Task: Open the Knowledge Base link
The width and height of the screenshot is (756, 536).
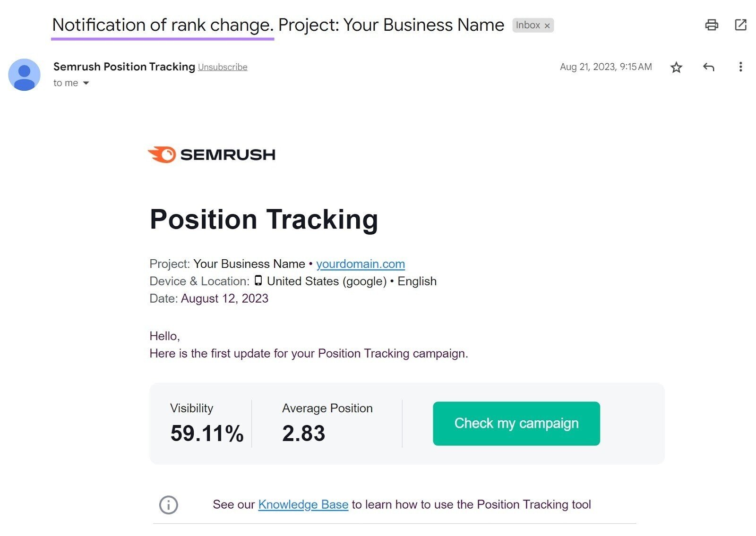Action: (303, 504)
